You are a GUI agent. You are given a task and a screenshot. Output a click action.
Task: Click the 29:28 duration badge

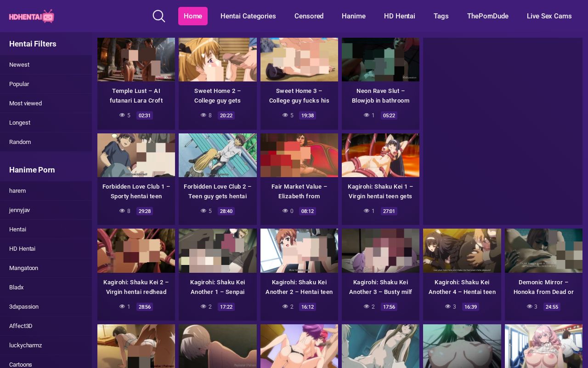tap(145, 211)
